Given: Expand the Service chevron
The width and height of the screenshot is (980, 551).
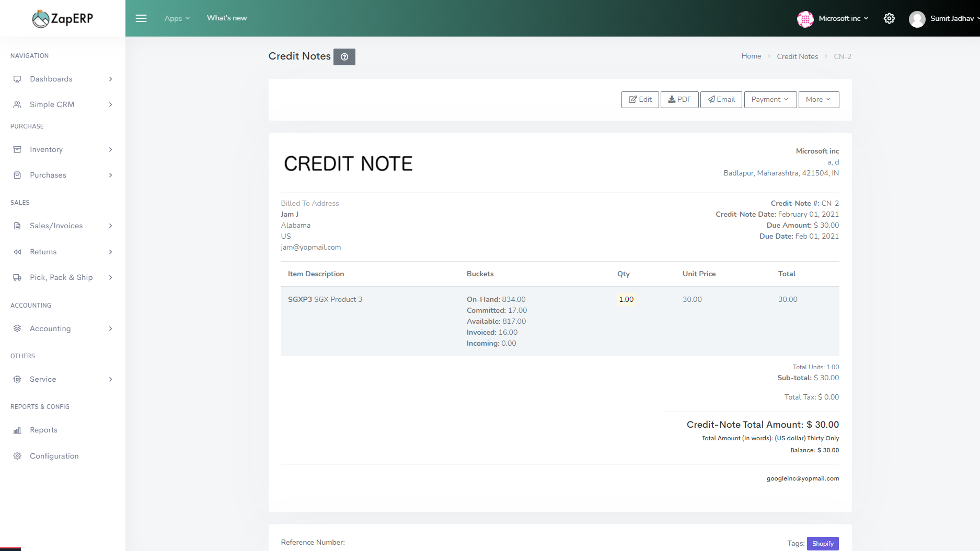Looking at the screenshot, I should coord(110,379).
